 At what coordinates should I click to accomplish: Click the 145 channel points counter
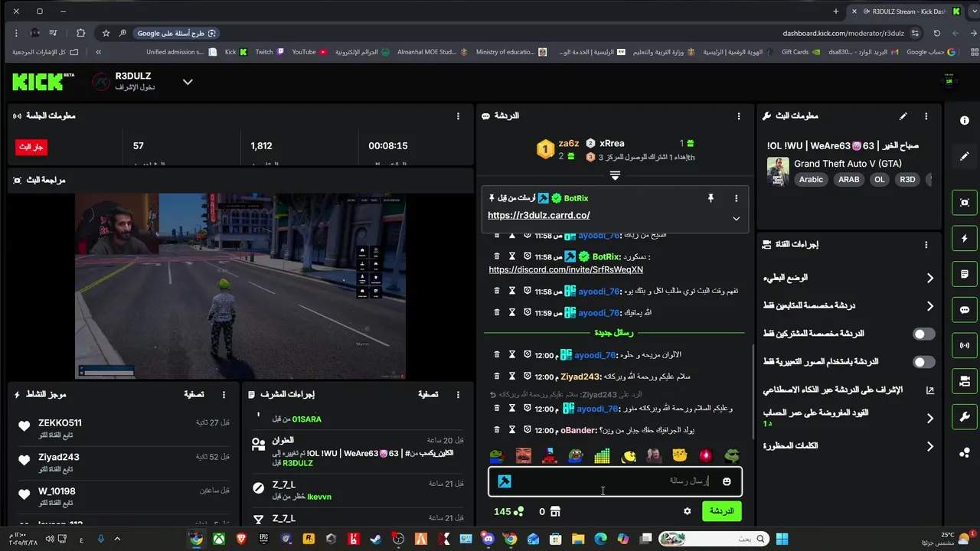(x=509, y=511)
